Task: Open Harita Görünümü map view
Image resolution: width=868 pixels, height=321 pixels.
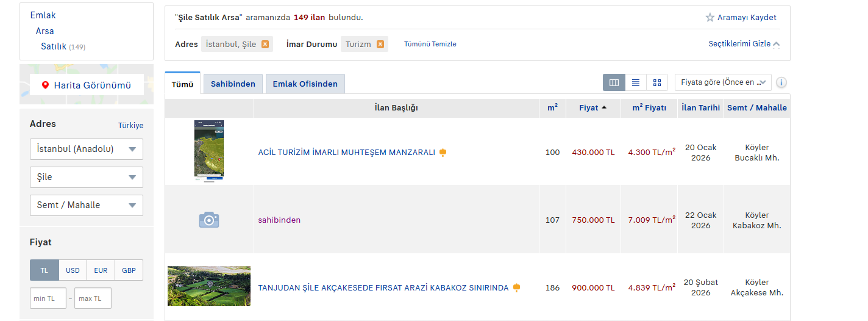Action: tap(86, 85)
